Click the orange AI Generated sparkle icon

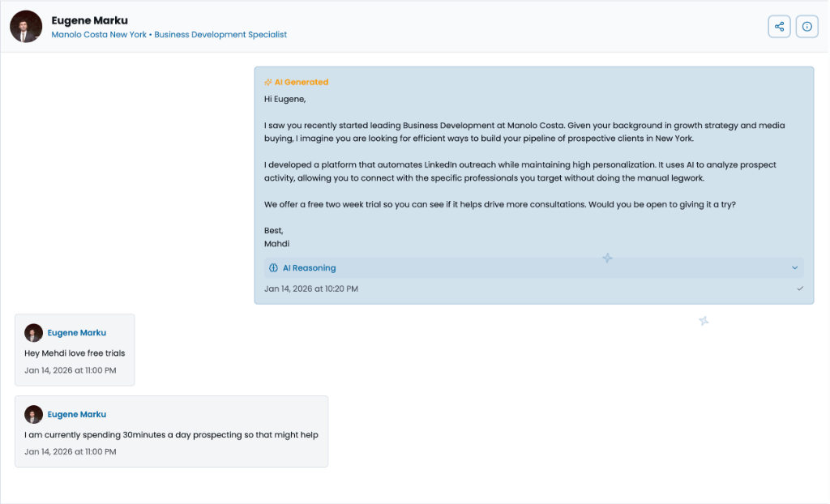[267, 81]
